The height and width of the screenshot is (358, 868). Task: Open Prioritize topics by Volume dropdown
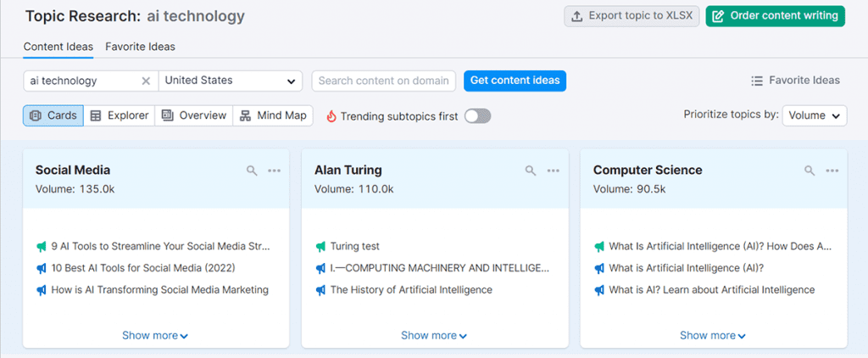[814, 115]
